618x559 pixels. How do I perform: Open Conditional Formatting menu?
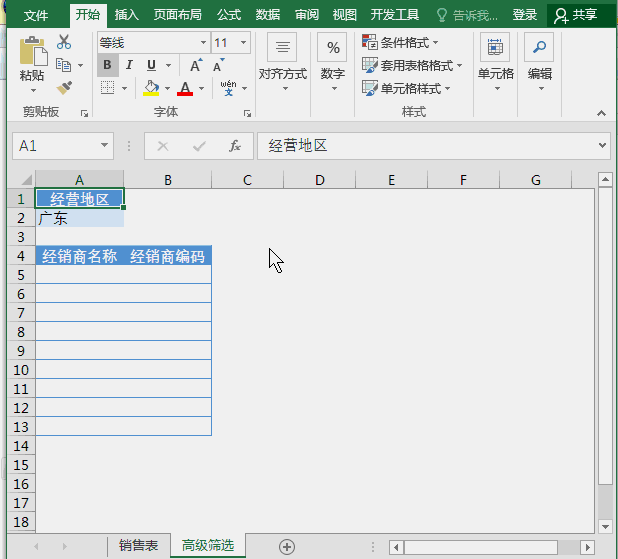(x=400, y=42)
